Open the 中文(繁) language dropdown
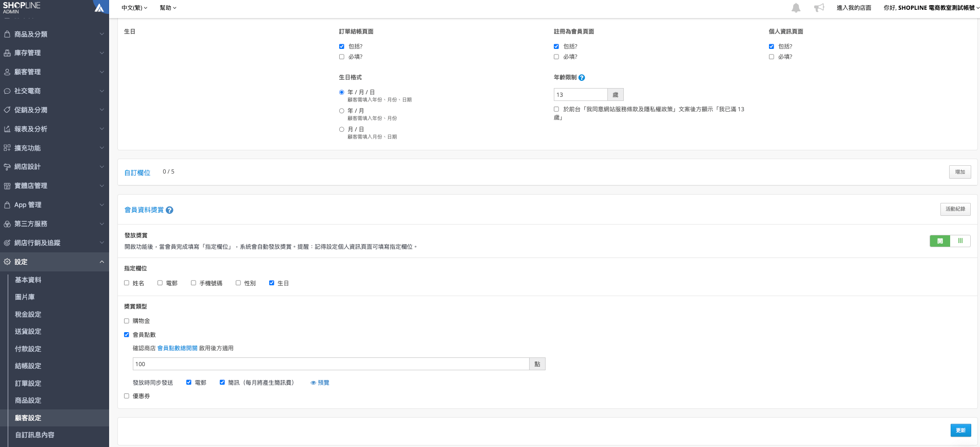 coord(134,8)
